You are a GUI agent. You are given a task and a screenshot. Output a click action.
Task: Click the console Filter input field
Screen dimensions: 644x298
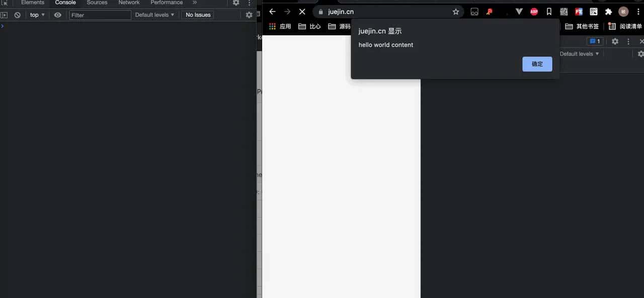coord(100,15)
